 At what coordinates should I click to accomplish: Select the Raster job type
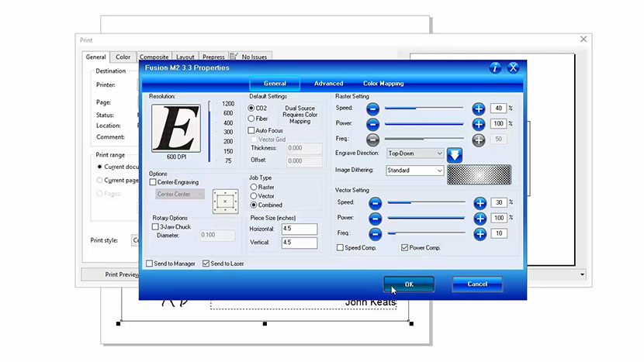pyautogui.click(x=254, y=187)
